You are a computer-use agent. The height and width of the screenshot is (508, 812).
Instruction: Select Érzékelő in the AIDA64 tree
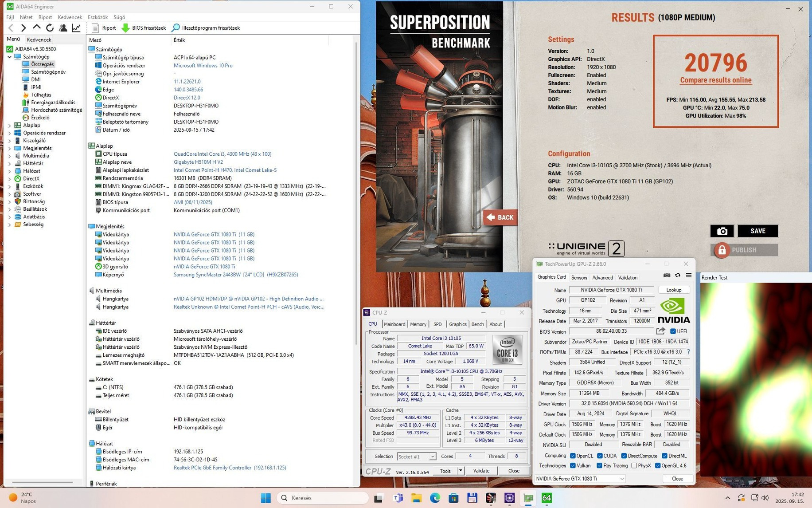(x=40, y=118)
